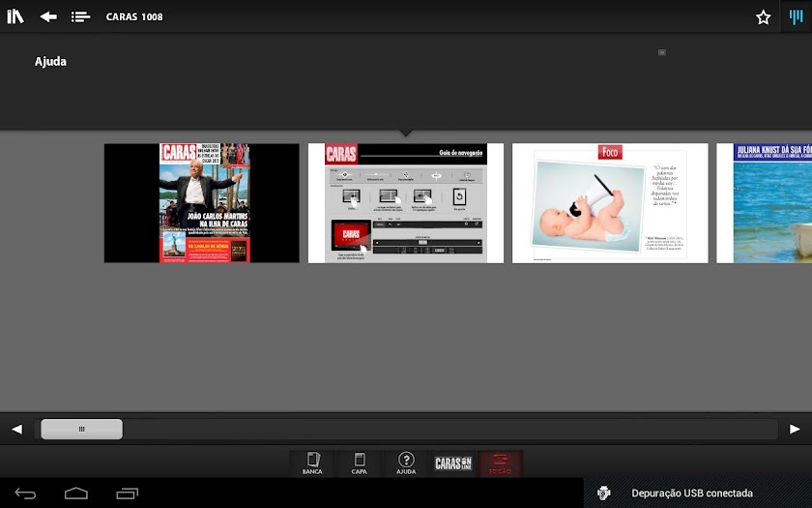This screenshot has width=812, height=508.
Task: Toggle the page thumbnails view icon
Action: 796,16
